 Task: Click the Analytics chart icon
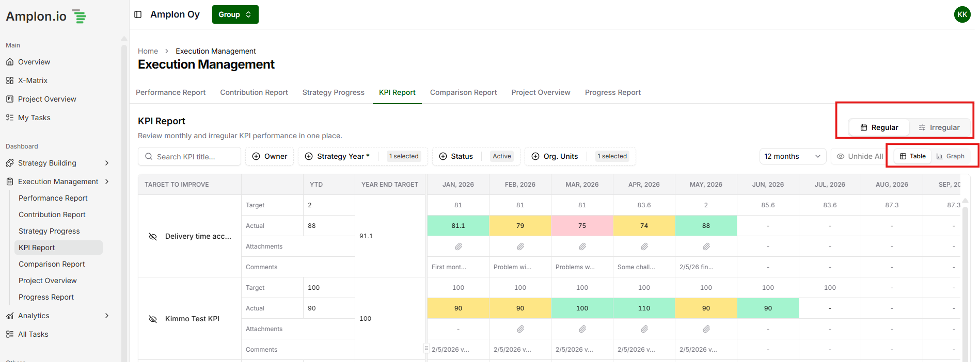pos(10,316)
